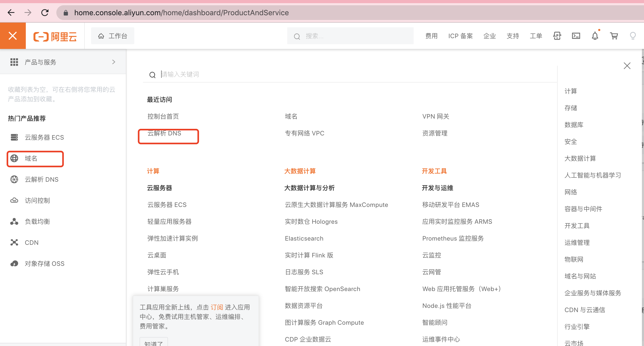Viewport: 644px width, 346px height.
Task: Click the browser forward arrow
Action: (x=28, y=12)
